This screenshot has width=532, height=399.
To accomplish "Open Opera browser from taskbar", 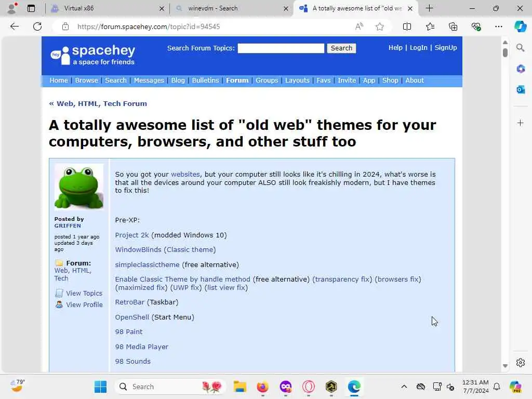I will coord(309,387).
